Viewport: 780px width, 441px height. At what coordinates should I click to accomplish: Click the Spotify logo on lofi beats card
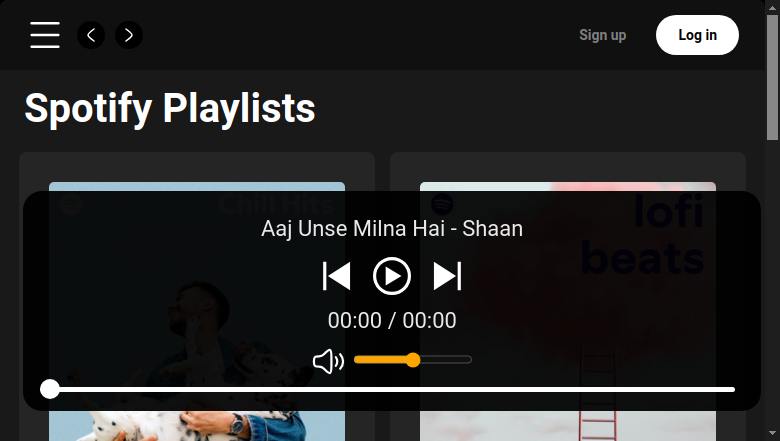(442, 204)
